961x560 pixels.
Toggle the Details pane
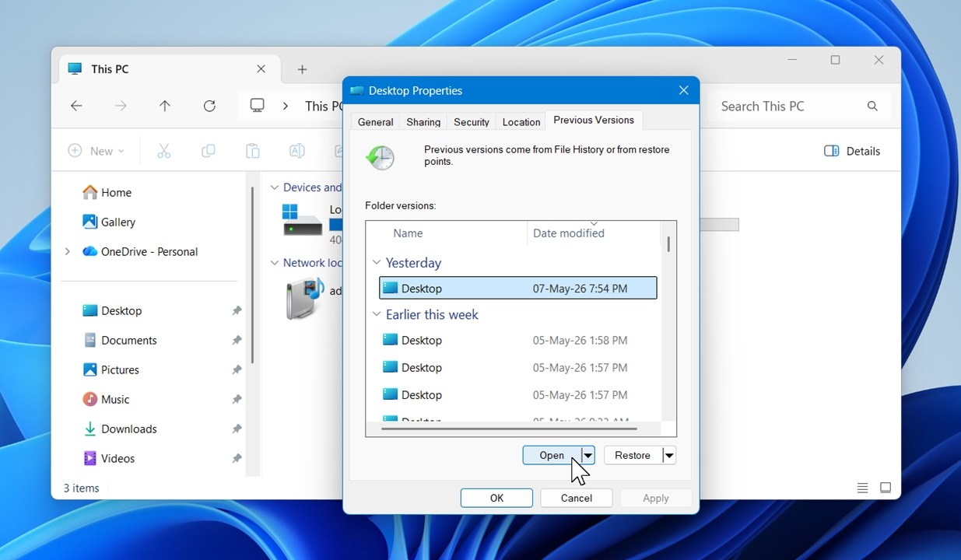(x=852, y=151)
